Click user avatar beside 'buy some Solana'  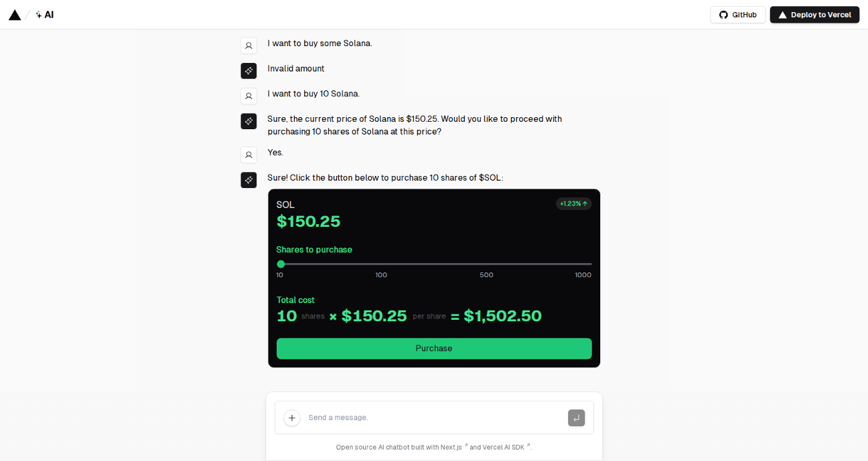tap(248, 45)
